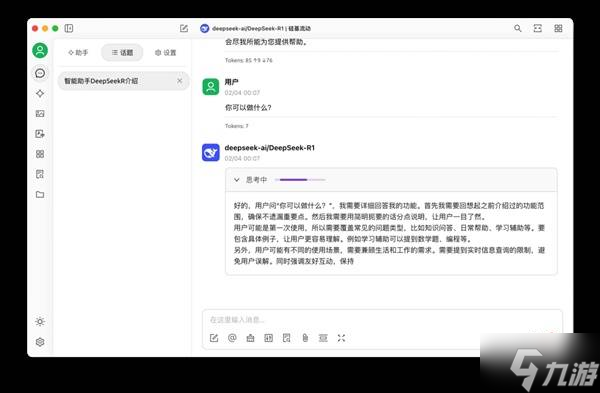The height and width of the screenshot is (393, 600).
Task: Remove the 智能助手DeepSeekR介绍 topic
Action: point(179,81)
